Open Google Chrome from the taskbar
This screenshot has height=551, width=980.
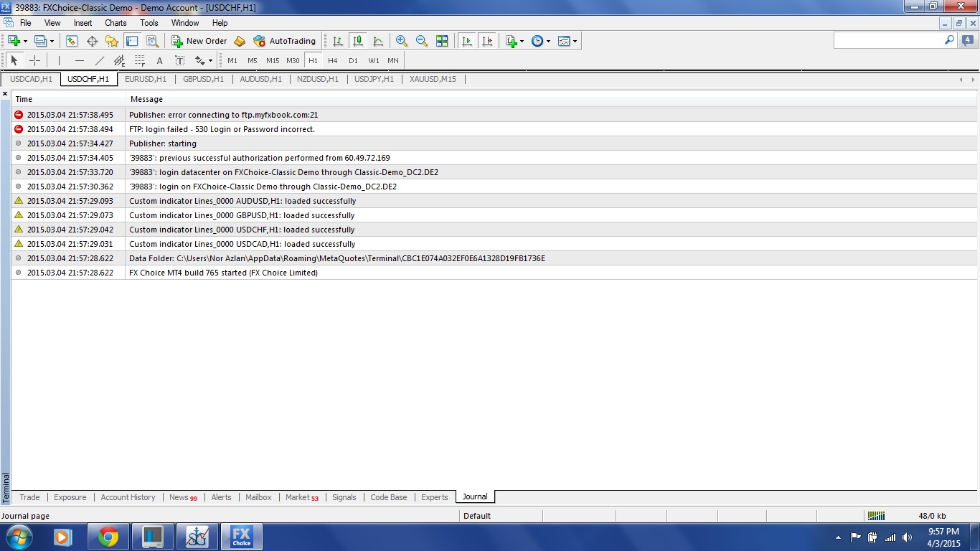tap(108, 537)
